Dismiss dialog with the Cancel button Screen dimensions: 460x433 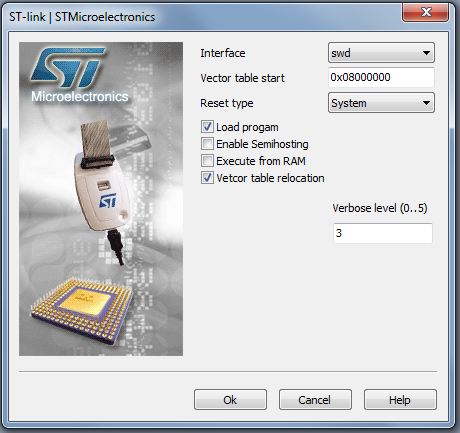coord(315,399)
